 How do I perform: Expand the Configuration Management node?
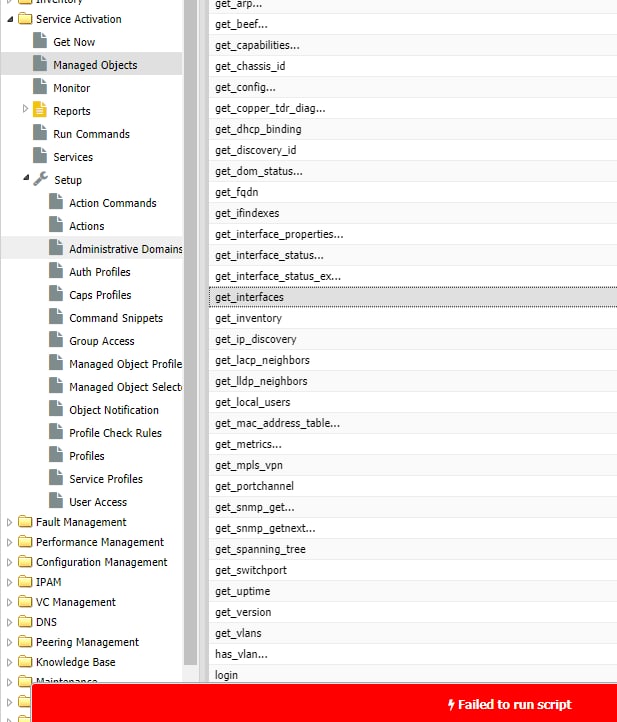[9, 562]
